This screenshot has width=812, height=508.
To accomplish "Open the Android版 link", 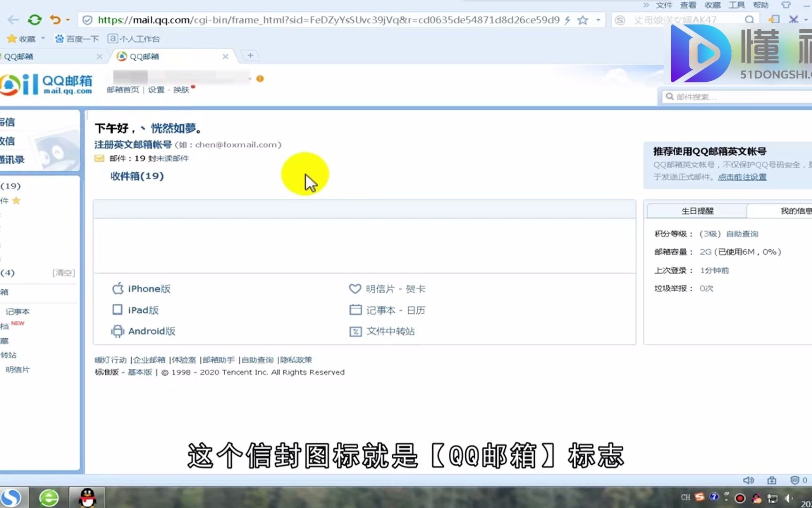I will (143, 331).
